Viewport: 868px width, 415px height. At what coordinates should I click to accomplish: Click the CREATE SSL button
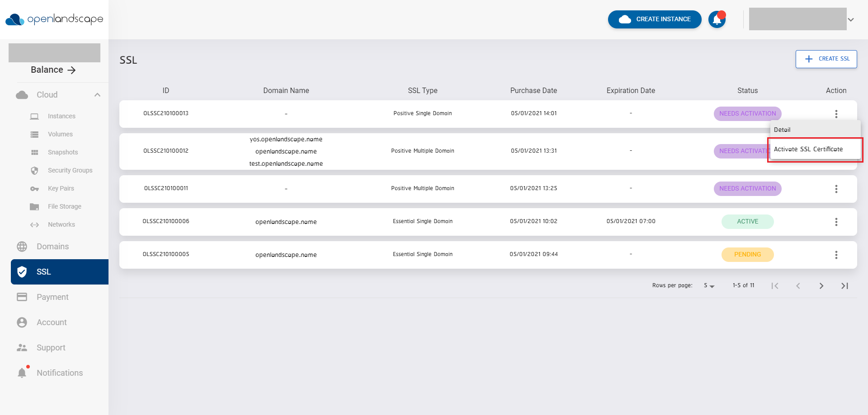826,59
